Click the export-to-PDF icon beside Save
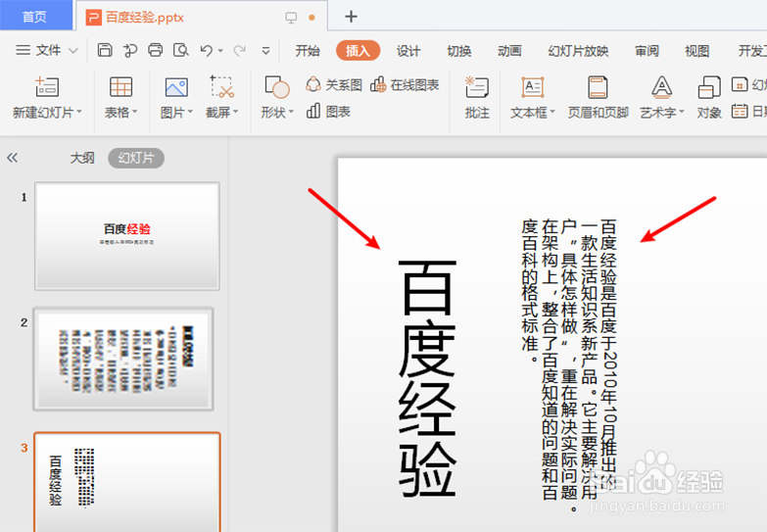 129,50
